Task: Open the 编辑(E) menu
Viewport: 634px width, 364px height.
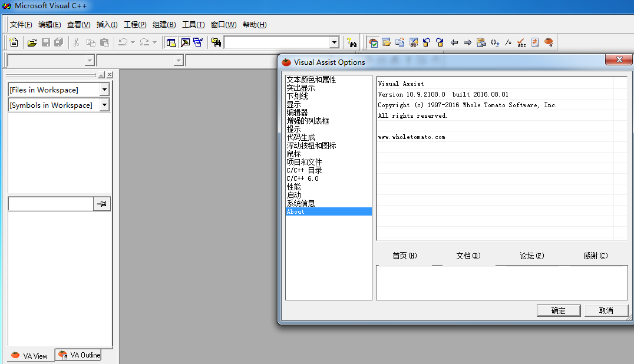Action: [x=49, y=25]
